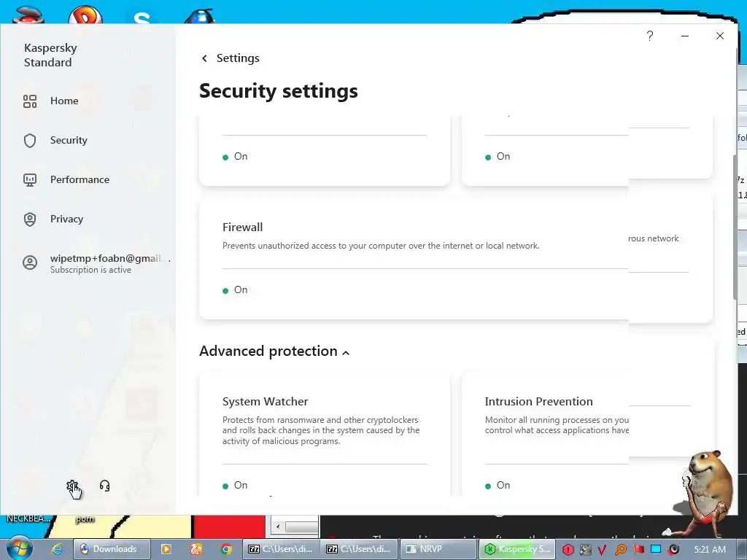This screenshot has width=747, height=560.
Task: Click the Privacy shield-person icon
Action: 30,219
